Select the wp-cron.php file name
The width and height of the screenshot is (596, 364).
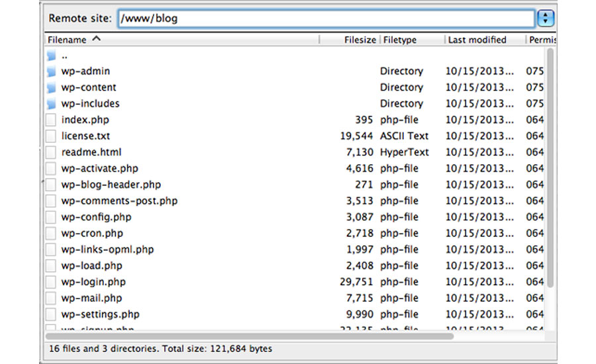click(x=92, y=234)
